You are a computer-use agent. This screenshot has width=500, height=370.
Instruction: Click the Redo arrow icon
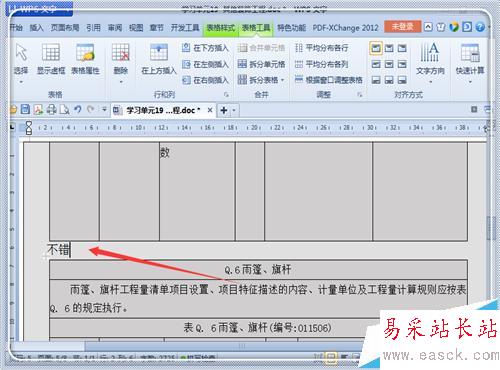[x=90, y=109]
